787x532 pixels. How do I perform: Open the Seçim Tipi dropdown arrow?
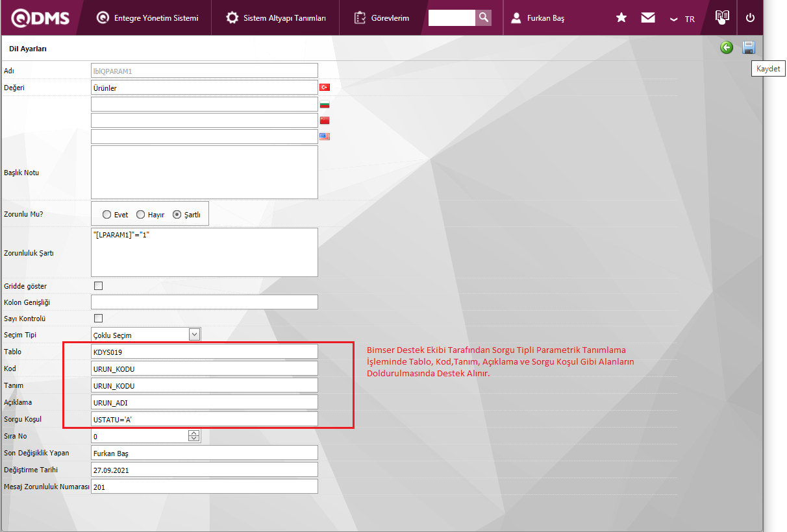pyautogui.click(x=194, y=334)
